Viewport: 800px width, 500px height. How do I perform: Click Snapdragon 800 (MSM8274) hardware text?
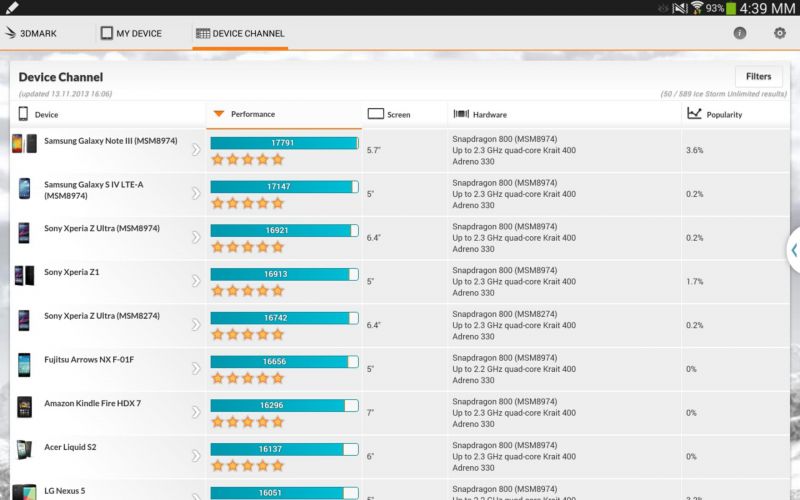[504, 314]
